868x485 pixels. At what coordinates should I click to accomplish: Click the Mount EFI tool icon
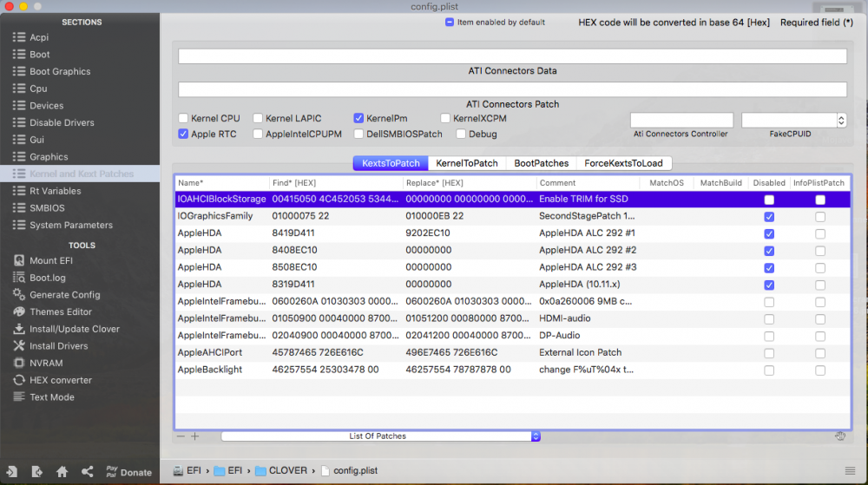click(x=19, y=260)
